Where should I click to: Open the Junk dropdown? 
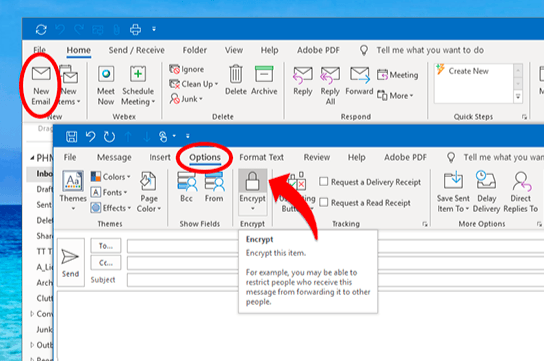click(x=186, y=99)
